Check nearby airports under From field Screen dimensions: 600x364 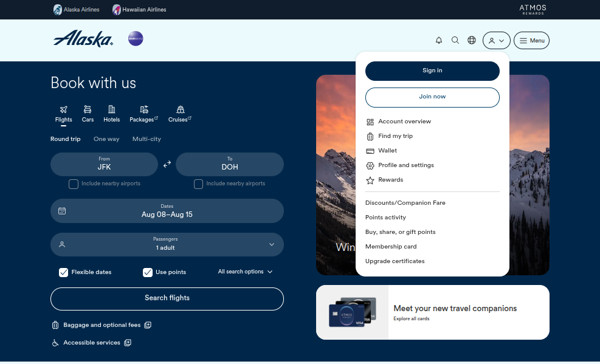coord(74,184)
